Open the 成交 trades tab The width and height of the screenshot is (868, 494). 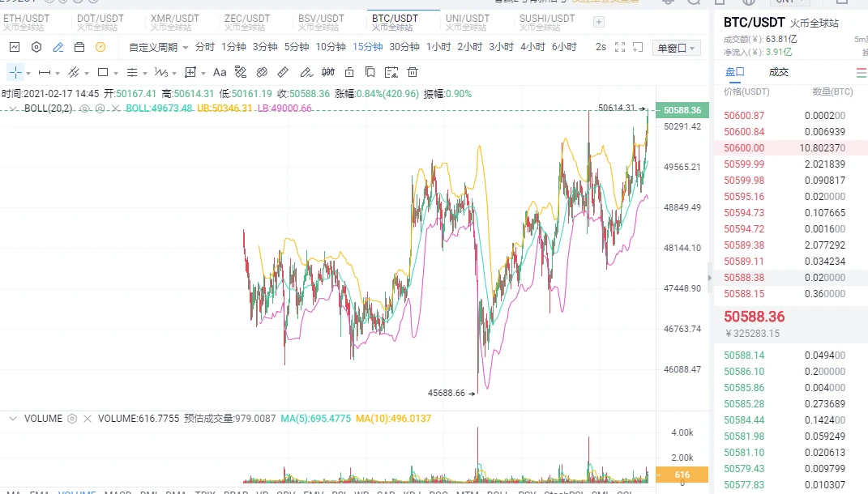[x=778, y=72]
